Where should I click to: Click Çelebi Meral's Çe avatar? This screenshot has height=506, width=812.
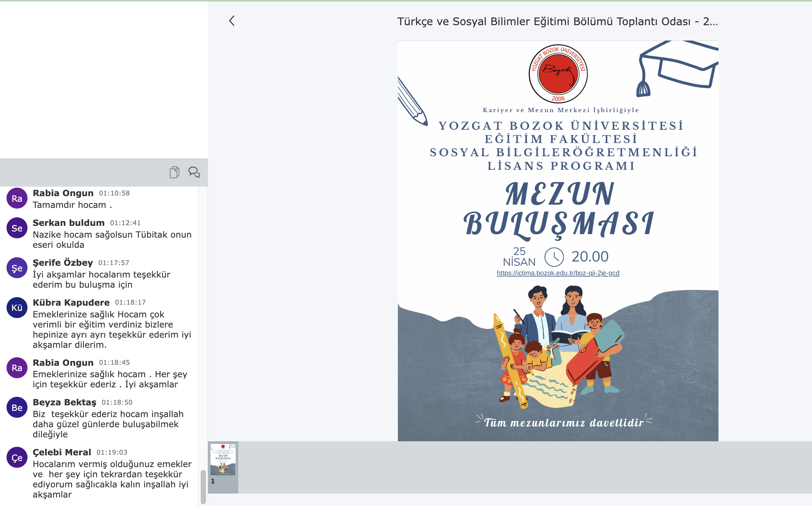click(17, 458)
